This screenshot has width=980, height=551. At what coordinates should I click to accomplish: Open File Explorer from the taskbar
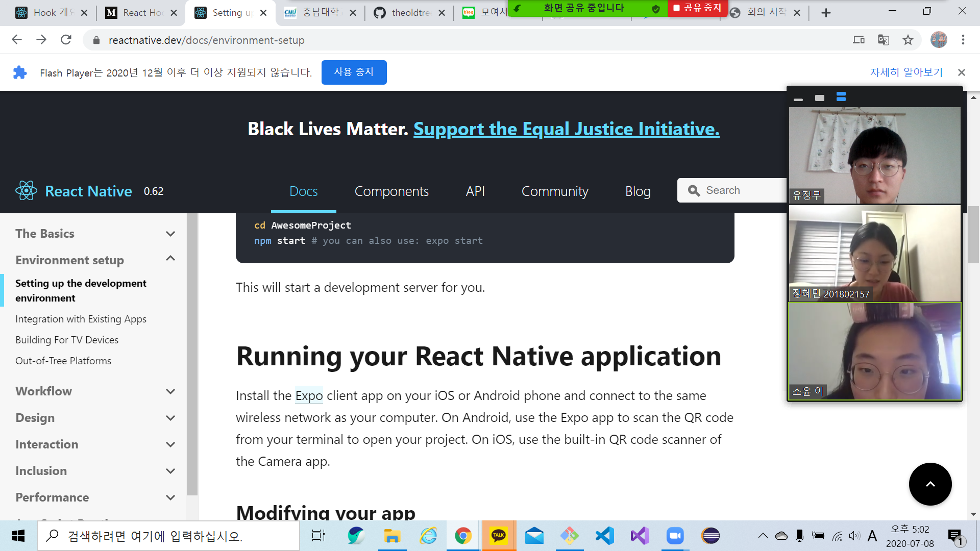coord(392,536)
